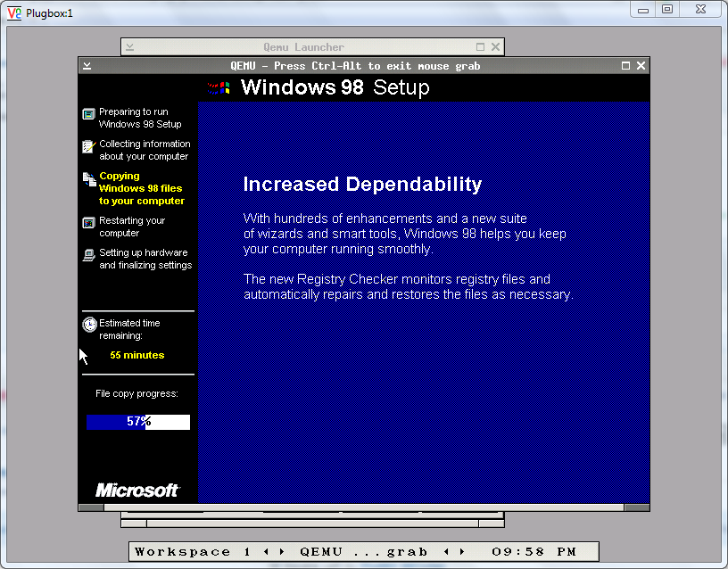Image resolution: width=728 pixels, height=569 pixels.
Task: Maximize the Plugbox:1 window
Action: (667, 10)
